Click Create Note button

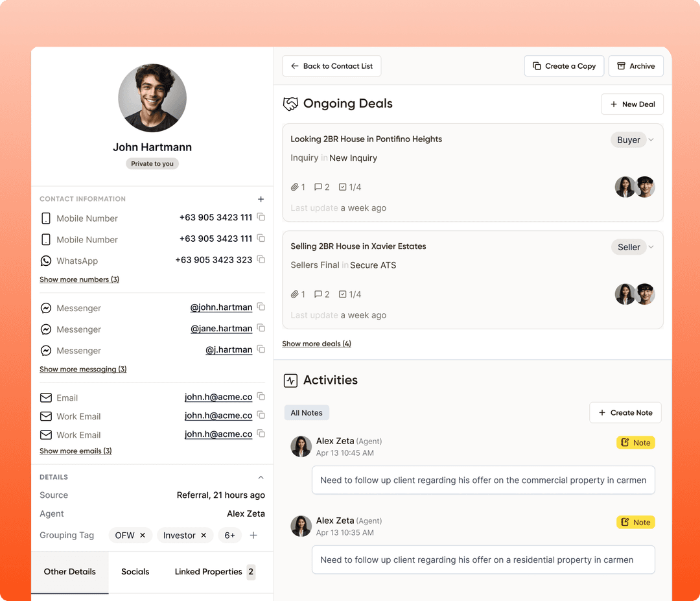[625, 412]
